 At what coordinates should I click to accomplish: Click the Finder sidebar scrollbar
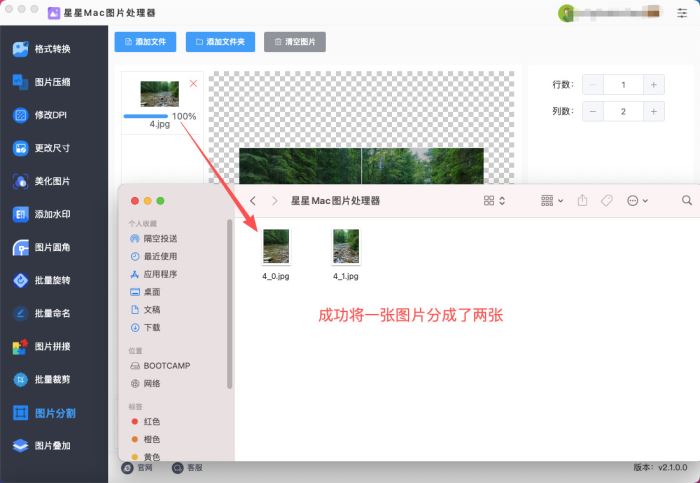229,304
